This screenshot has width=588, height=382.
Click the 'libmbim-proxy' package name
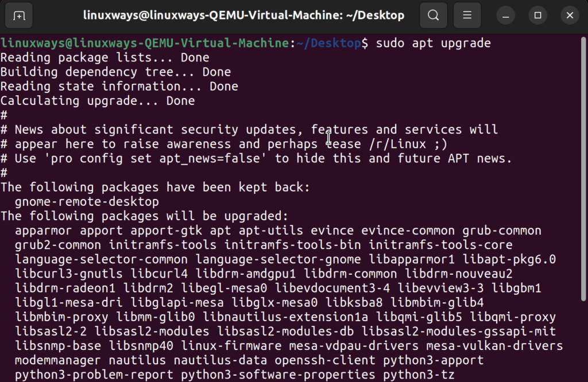coord(61,317)
